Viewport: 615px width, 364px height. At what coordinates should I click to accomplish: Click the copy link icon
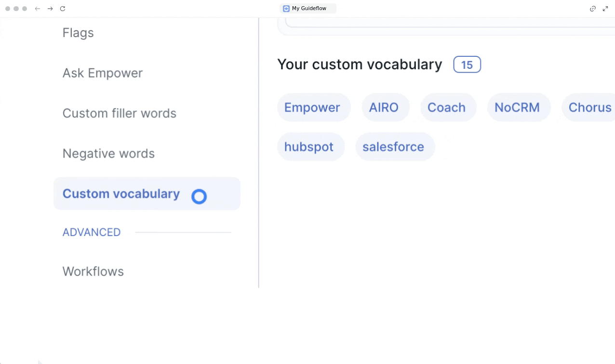(593, 9)
